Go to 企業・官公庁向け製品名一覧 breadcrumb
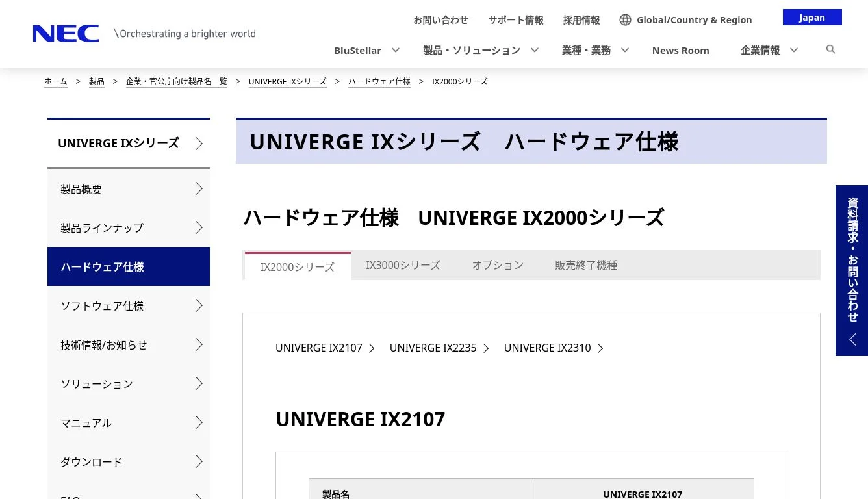Viewport: 868px width, 499px height. (177, 81)
